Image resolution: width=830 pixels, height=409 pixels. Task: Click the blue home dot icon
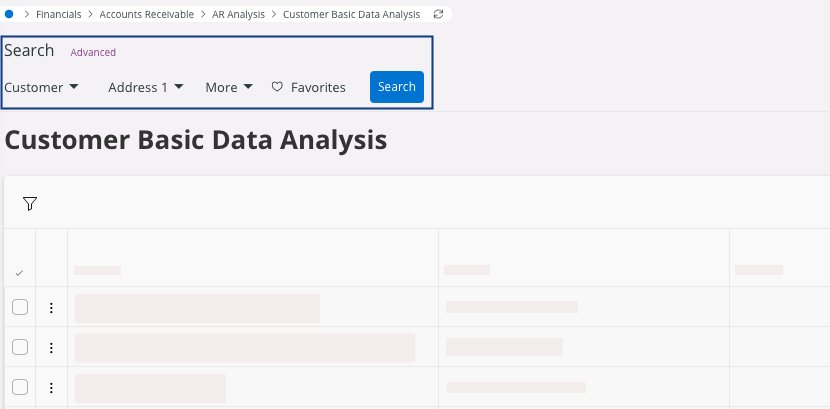pyautogui.click(x=10, y=15)
